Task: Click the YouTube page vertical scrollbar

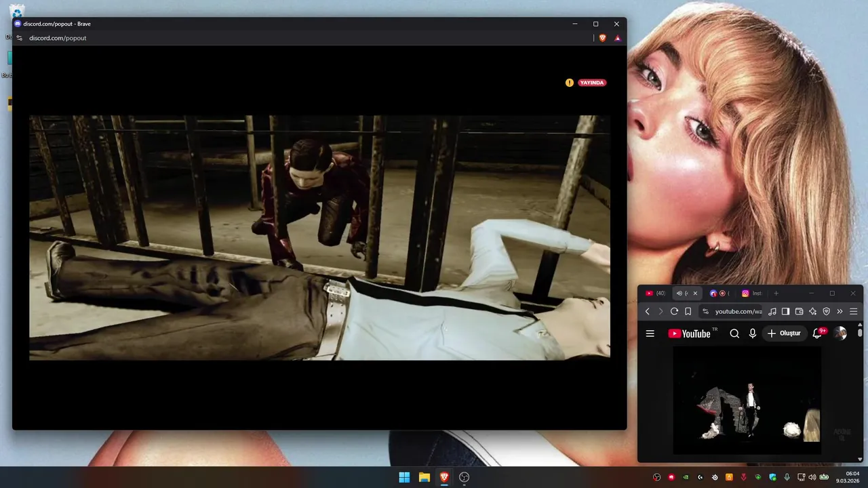Action: [861, 333]
